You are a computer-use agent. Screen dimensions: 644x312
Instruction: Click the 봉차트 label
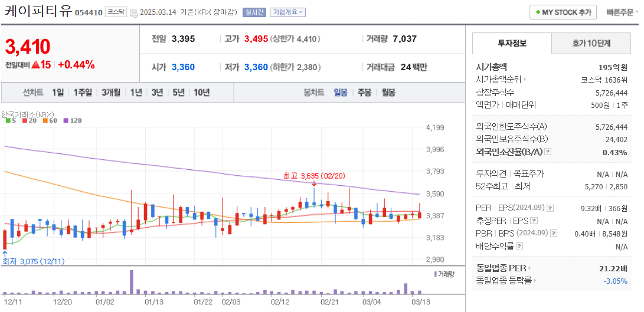(314, 93)
